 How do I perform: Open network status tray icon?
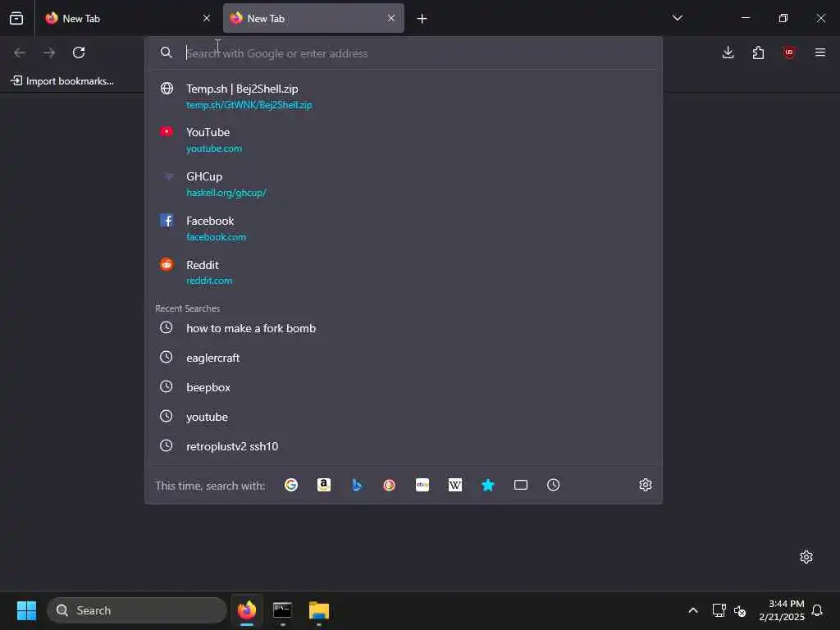pyautogui.click(x=719, y=610)
